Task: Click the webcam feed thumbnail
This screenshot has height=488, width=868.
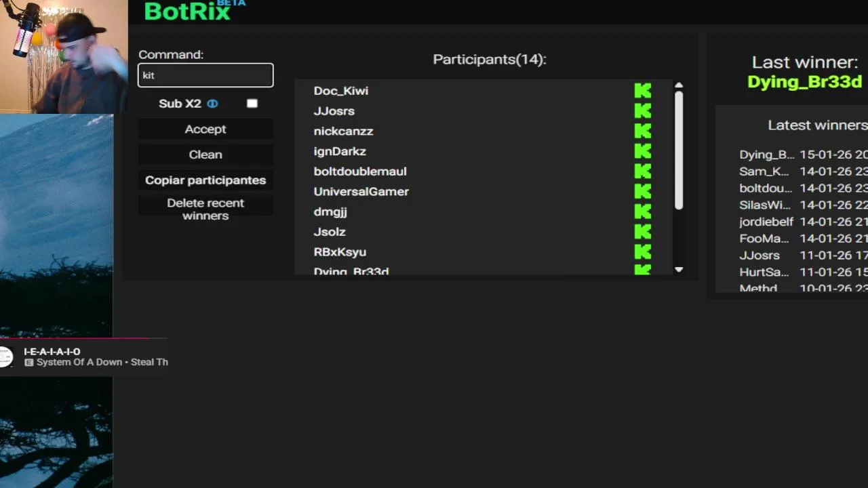Action: tap(64, 56)
